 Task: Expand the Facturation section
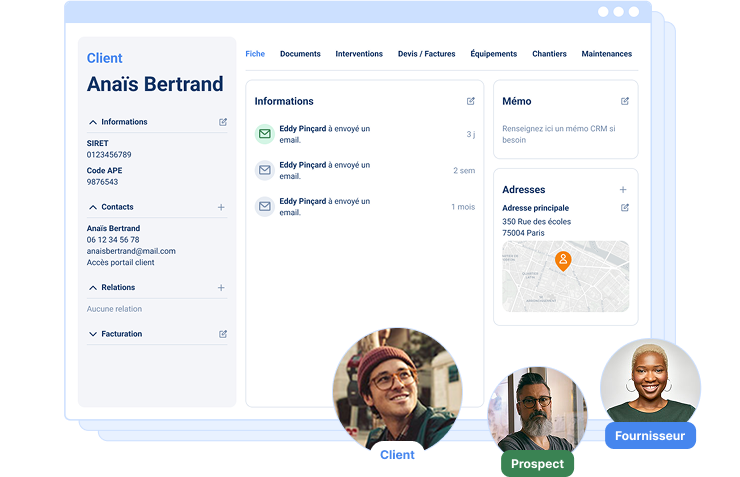click(x=93, y=334)
